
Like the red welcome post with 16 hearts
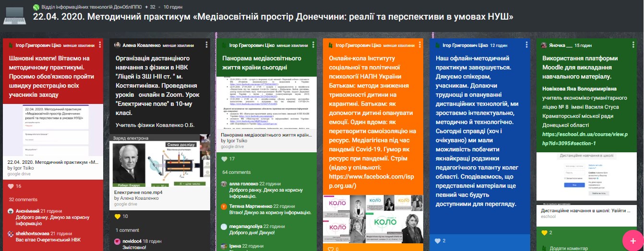12,186
